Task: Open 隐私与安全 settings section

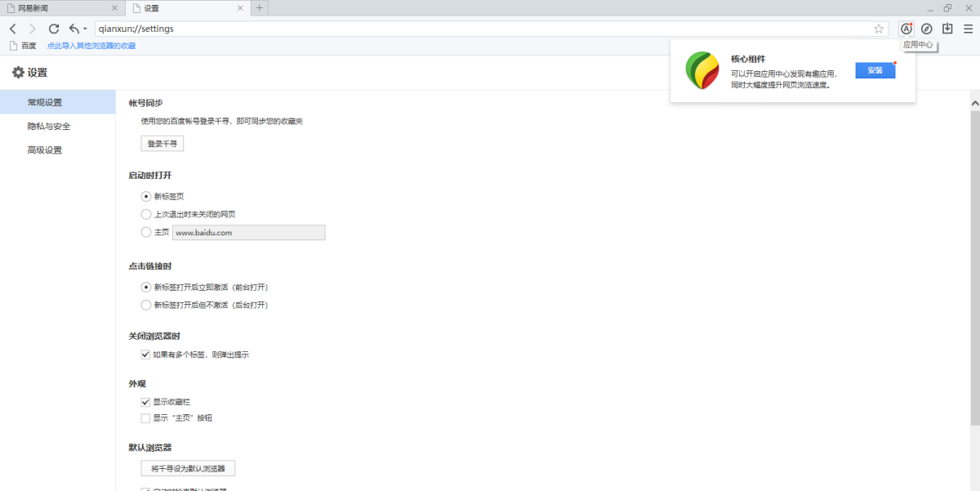Action: coord(49,127)
